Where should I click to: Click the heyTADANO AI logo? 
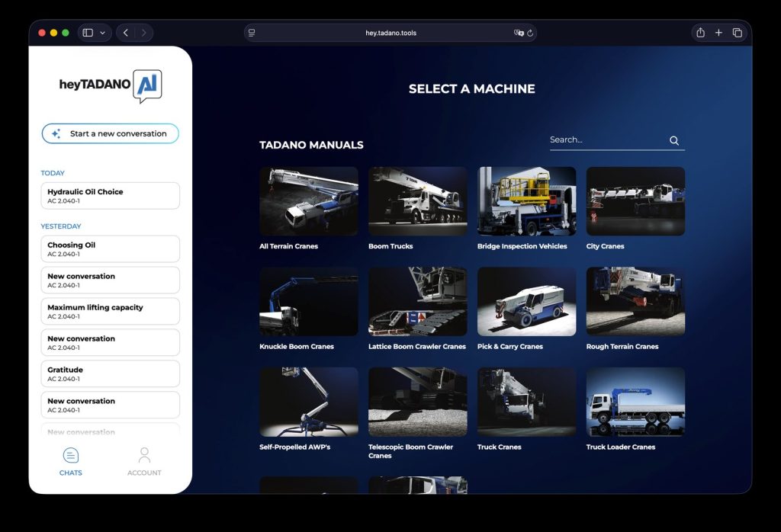click(111, 85)
